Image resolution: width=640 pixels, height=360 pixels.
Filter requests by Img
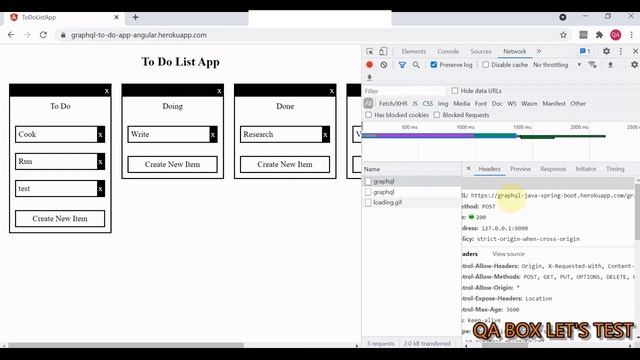[x=443, y=104]
